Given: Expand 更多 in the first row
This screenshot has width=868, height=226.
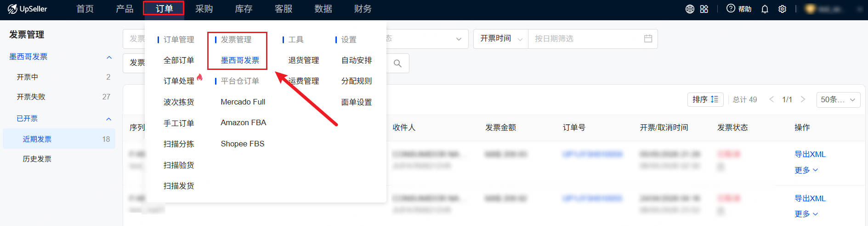Looking at the screenshot, I should [x=806, y=170].
